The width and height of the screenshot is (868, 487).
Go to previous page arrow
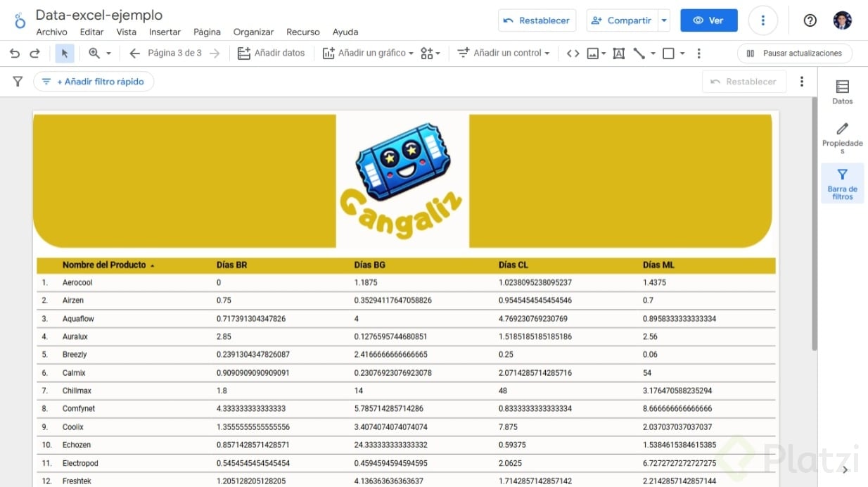134,53
